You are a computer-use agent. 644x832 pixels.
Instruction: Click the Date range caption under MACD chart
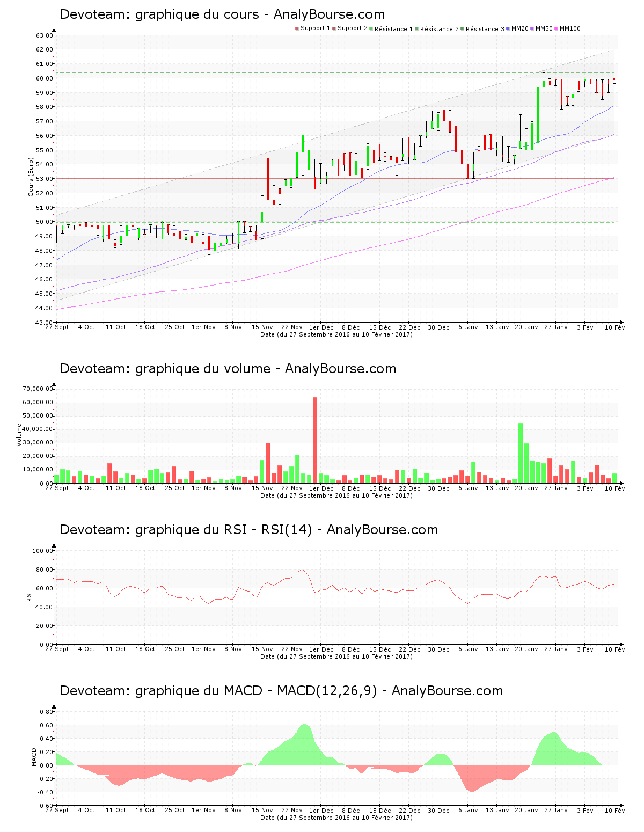tap(336, 818)
